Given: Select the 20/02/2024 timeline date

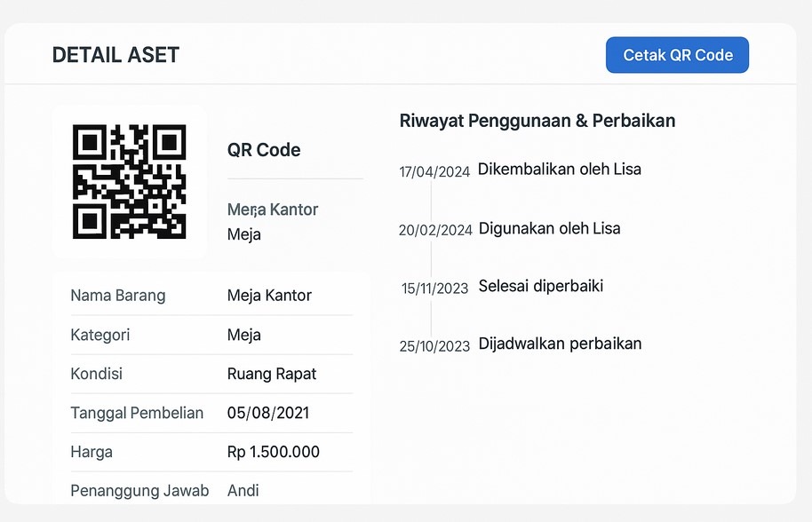Looking at the screenshot, I should [x=435, y=230].
